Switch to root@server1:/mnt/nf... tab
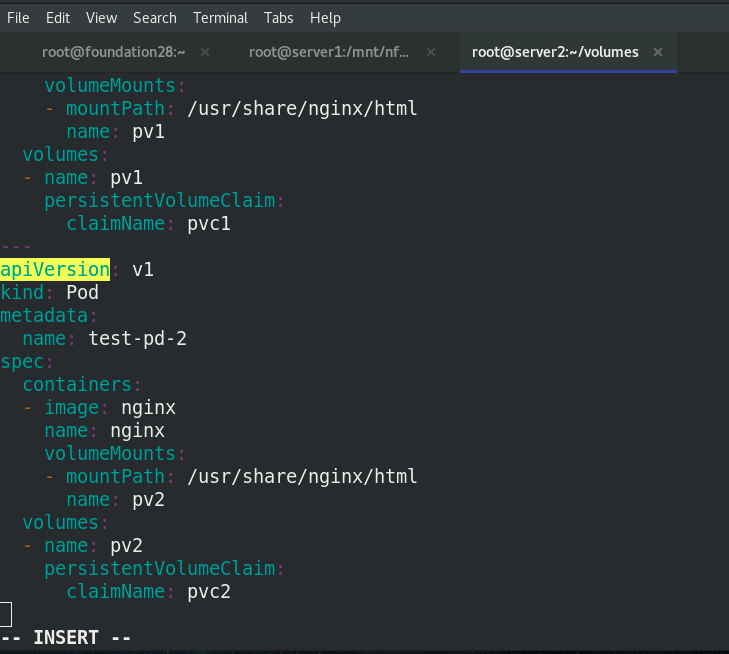Image resolution: width=729 pixels, height=654 pixels. pos(329,52)
